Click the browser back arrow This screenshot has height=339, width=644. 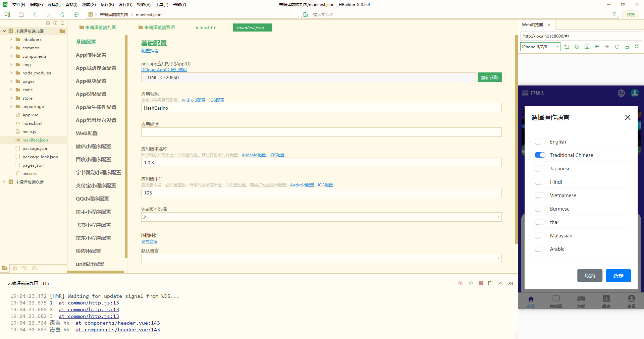597,47
